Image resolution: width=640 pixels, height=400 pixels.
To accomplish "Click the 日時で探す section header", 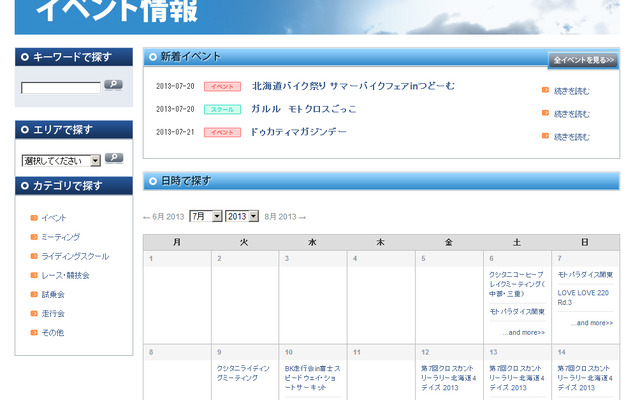I will tap(381, 181).
